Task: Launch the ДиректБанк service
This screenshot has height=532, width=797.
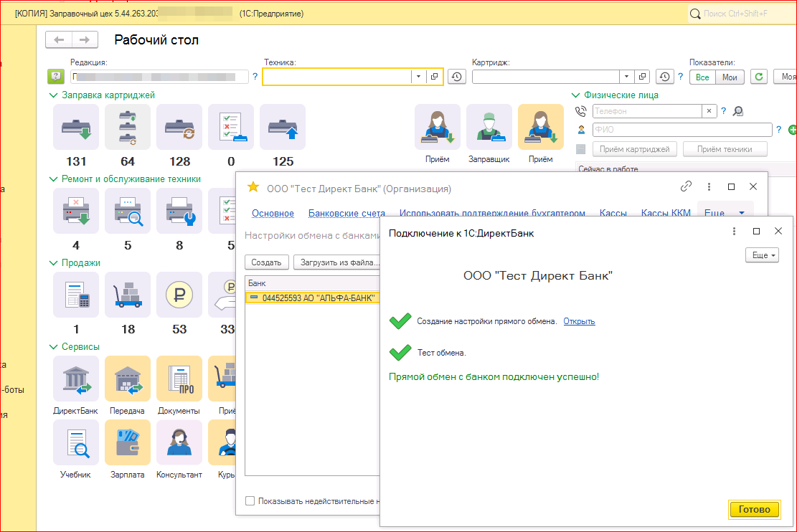Action: (76, 379)
